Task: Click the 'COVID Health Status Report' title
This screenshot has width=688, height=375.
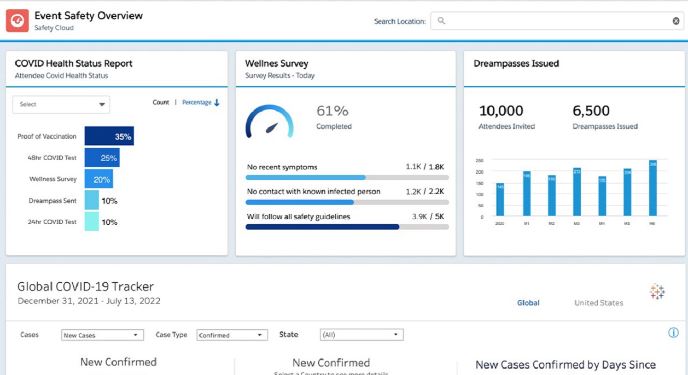Action: pos(74,63)
